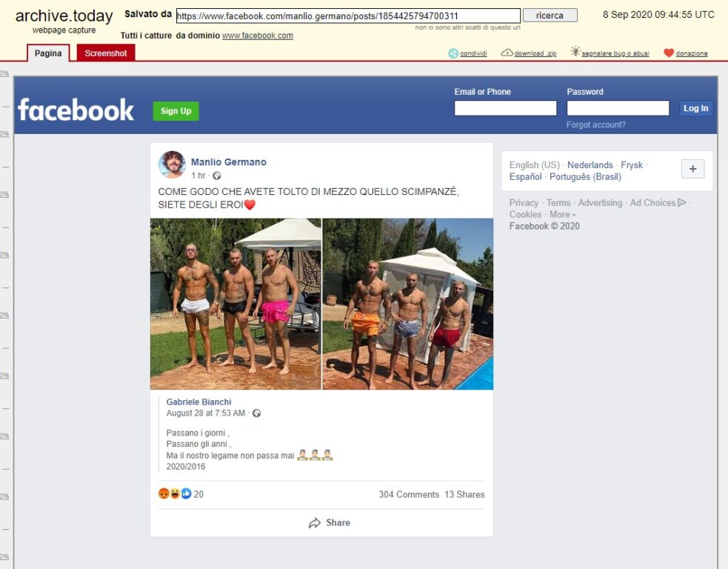Click the green Sign Up button

176,111
